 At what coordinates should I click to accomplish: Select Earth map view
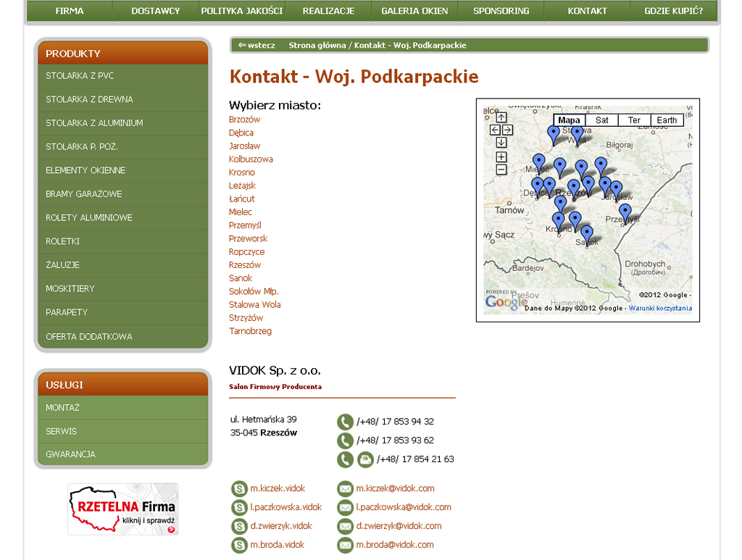[667, 120]
